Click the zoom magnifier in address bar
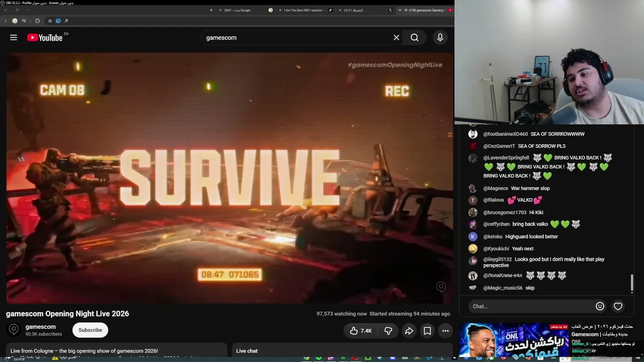The width and height of the screenshot is (644, 362). [66, 21]
